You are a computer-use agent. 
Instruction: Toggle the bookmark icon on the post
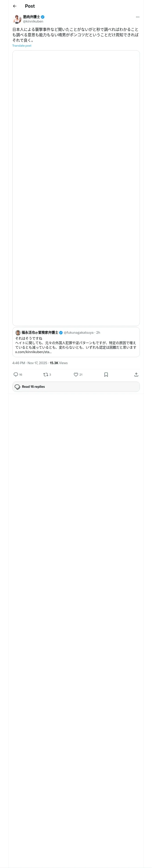pos(106,374)
